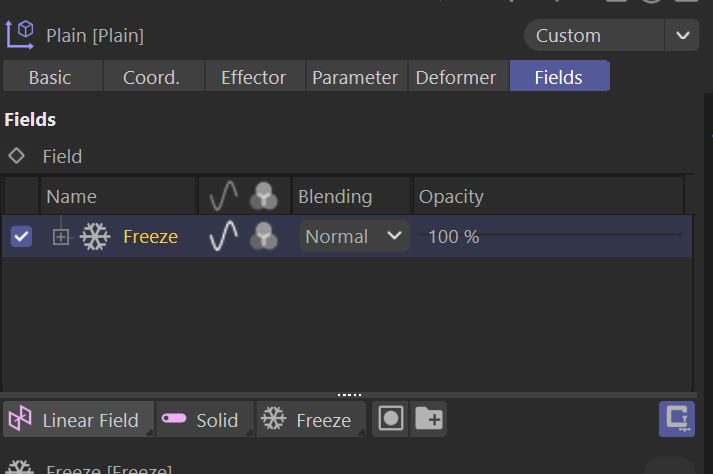The width and height of the screenshot is (713, 474).
Task: Click the purple field list mode icon
Action: point(677,420)
